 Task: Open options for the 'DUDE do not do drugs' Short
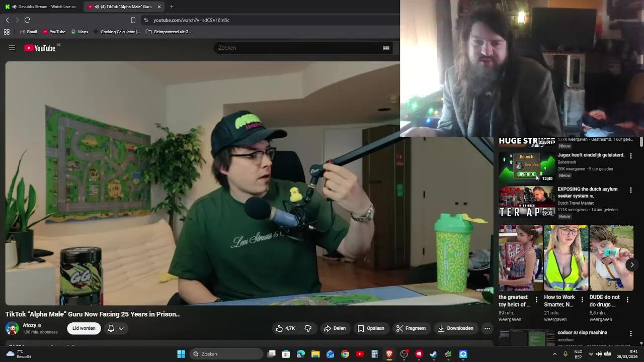point(627,300)
